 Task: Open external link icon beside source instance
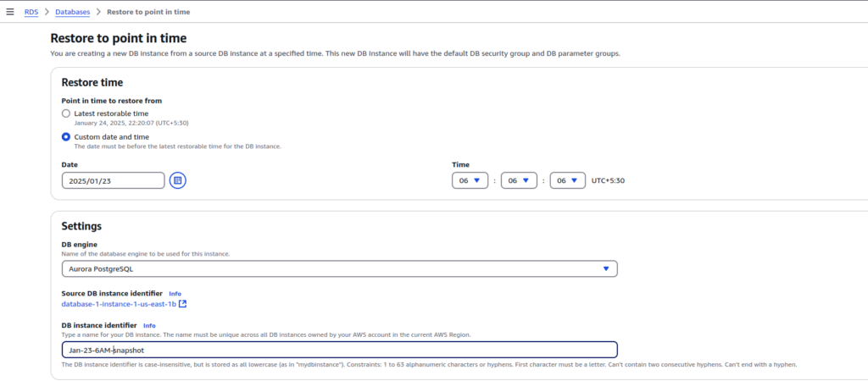(182, 304)
